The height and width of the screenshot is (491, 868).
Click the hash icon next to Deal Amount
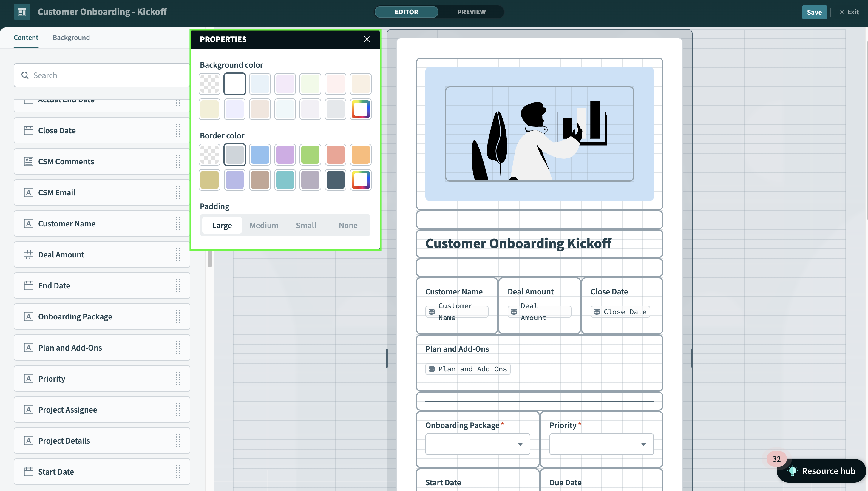[29, 255]
